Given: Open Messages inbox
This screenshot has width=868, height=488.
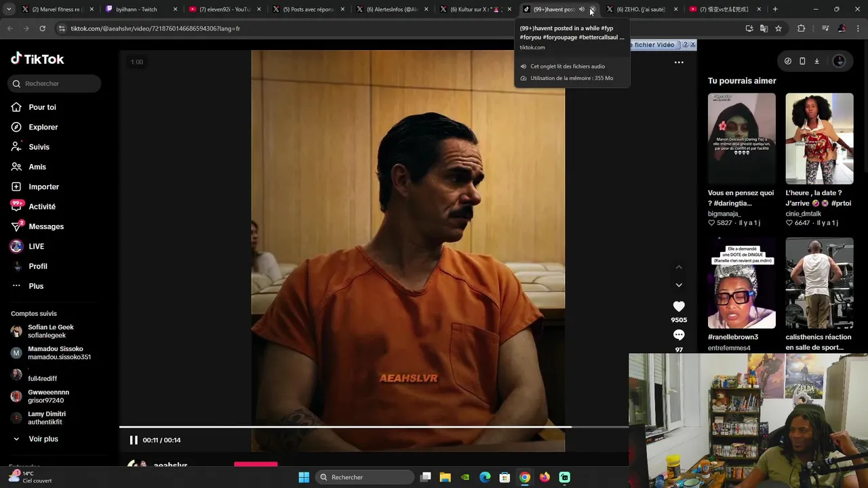Looking at the screenshot, I should click(x=46, y=226).
